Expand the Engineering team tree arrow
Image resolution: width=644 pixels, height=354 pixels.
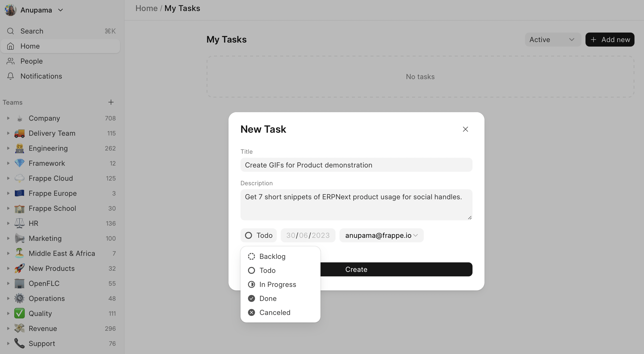pyautogui.click(x=8, y=148)
